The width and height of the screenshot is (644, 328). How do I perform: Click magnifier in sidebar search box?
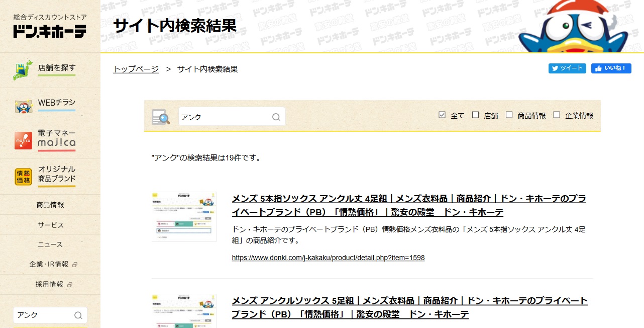(x=78, y=315)
